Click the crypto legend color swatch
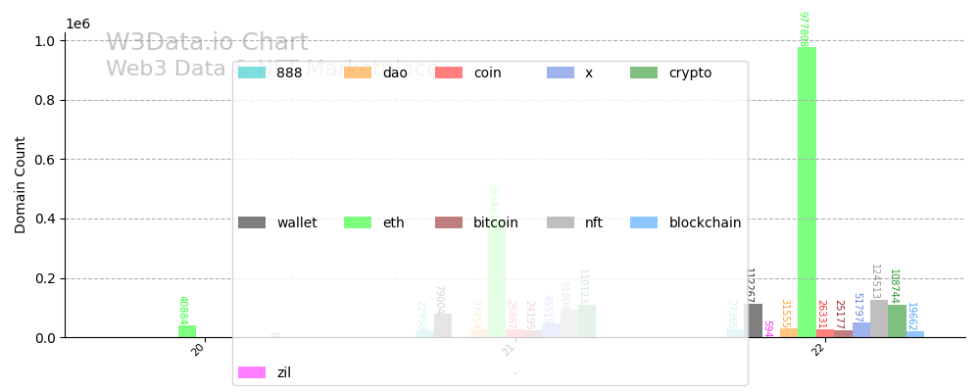 tap(644, 73)
